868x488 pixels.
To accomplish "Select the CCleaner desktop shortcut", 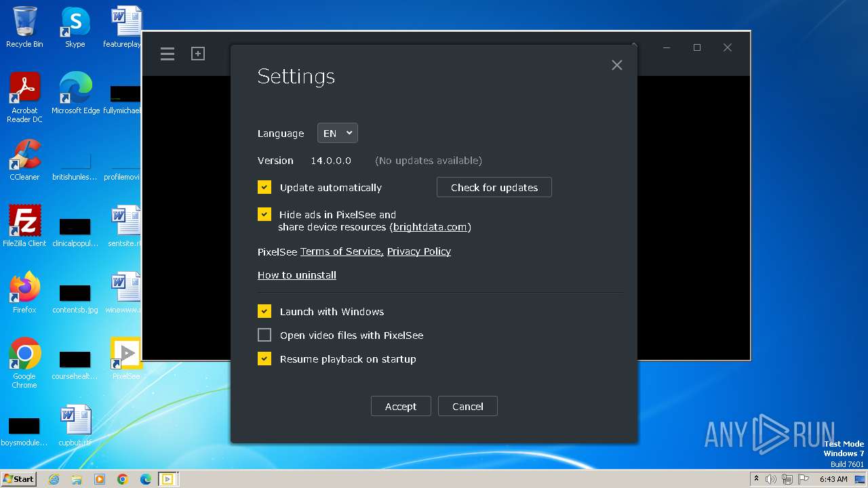I will [x=24, y=160].
